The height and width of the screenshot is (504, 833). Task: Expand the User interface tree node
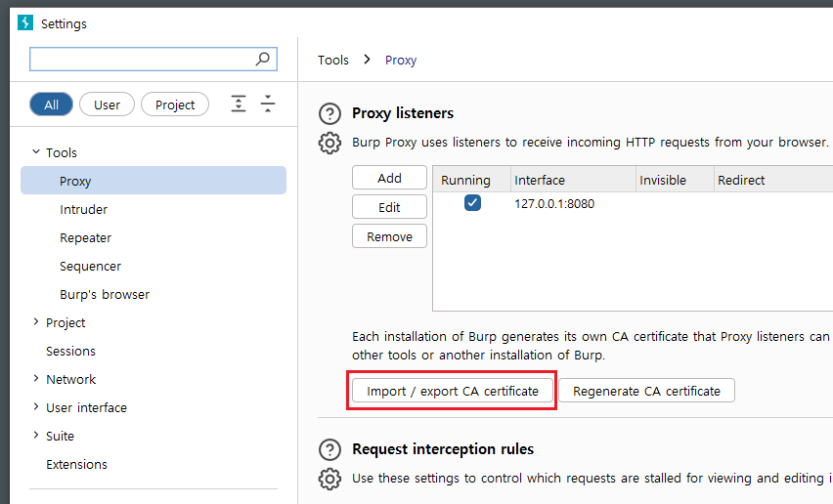coord(36,406)
